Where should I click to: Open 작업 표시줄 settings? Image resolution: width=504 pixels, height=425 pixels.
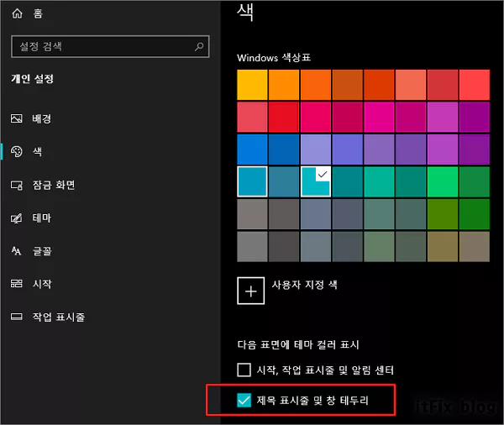pyautogui.click(x=59, y=317)
